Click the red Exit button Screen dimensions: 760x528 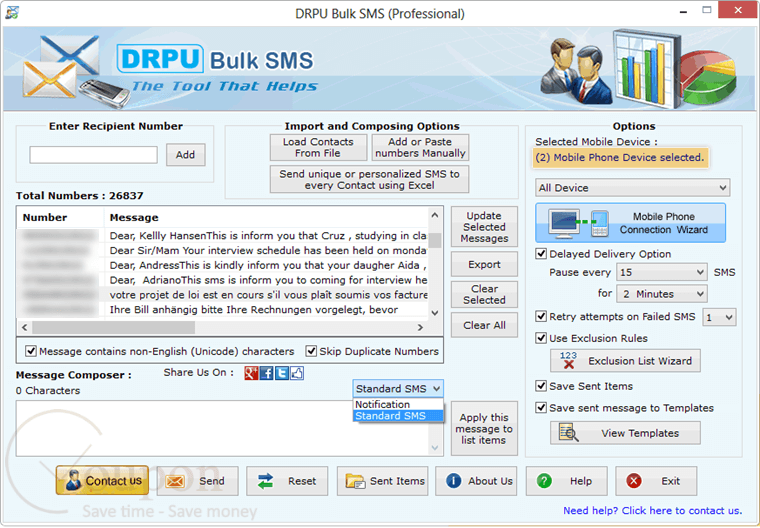656,481
